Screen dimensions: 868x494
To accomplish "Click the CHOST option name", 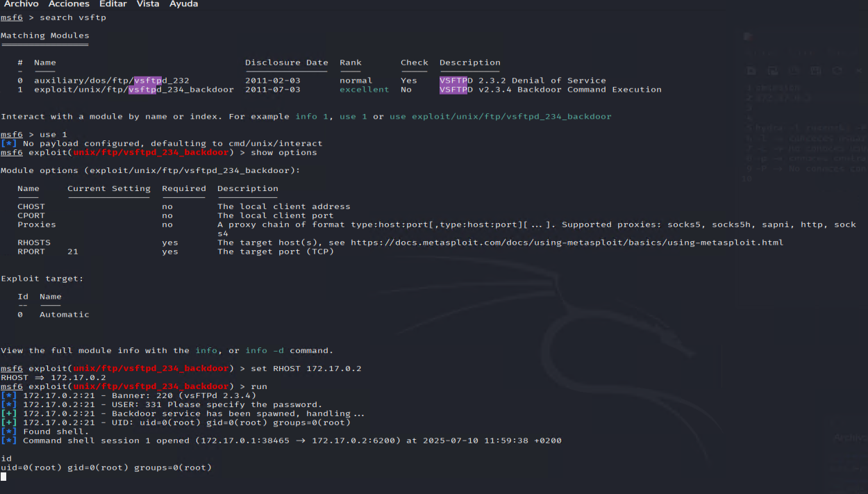I will [x=31, y=206].
